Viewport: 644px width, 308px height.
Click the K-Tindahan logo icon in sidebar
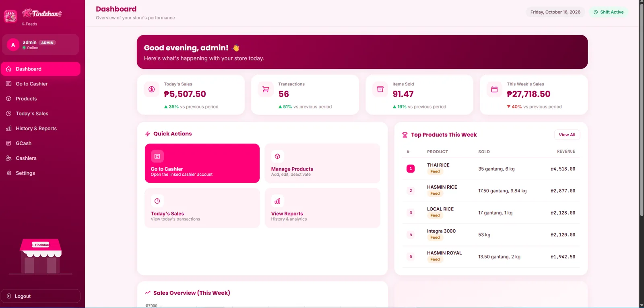pos(10,16)
